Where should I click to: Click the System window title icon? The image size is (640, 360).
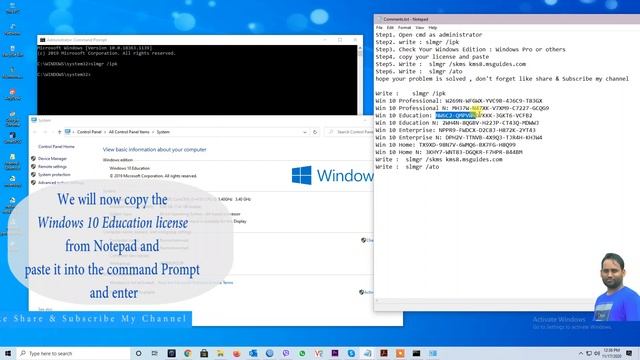[x=34, y=120]
